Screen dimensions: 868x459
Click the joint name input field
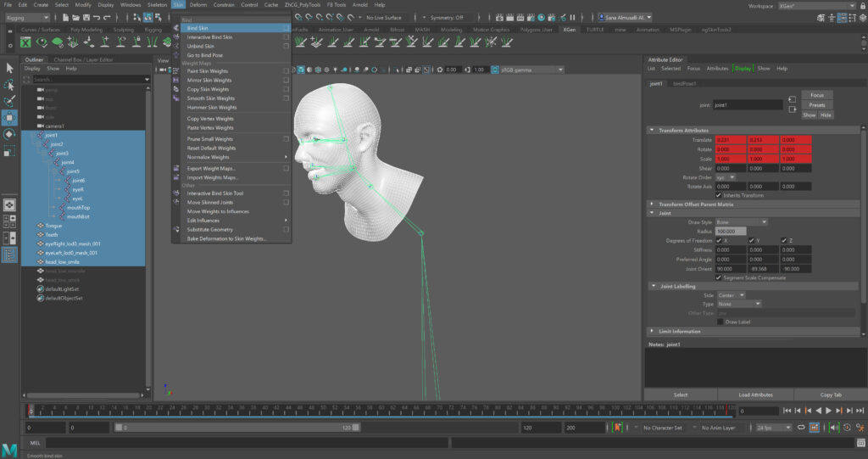[747, 105]
